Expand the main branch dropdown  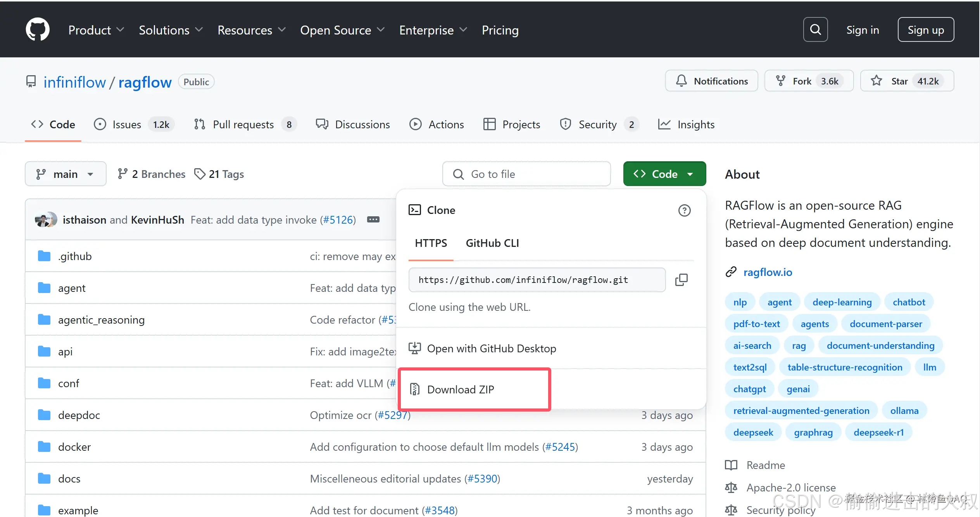tap(66, 174)
